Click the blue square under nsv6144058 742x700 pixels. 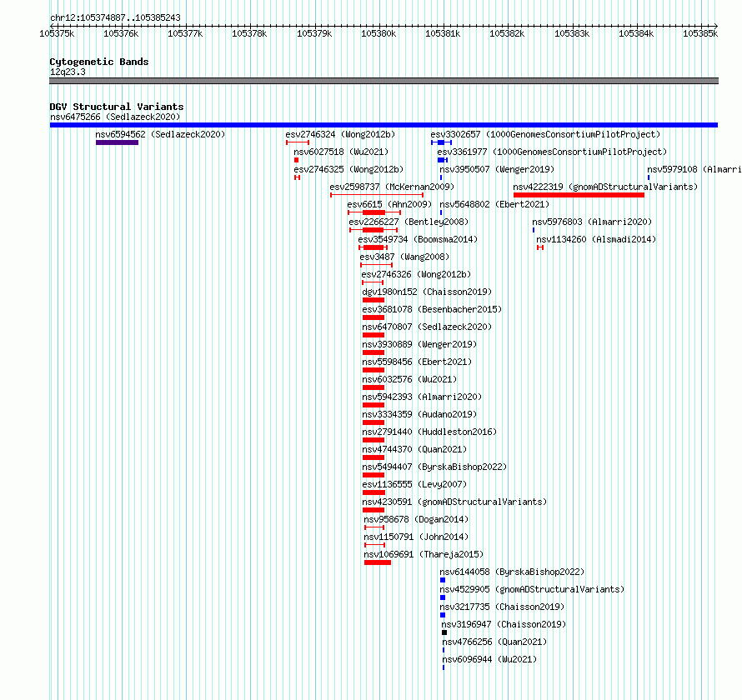tap(443, 580)
